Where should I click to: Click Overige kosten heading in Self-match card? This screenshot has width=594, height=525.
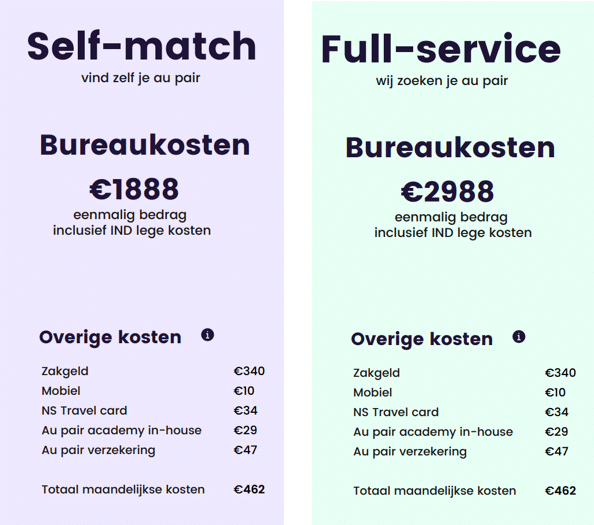click(110, 337)
